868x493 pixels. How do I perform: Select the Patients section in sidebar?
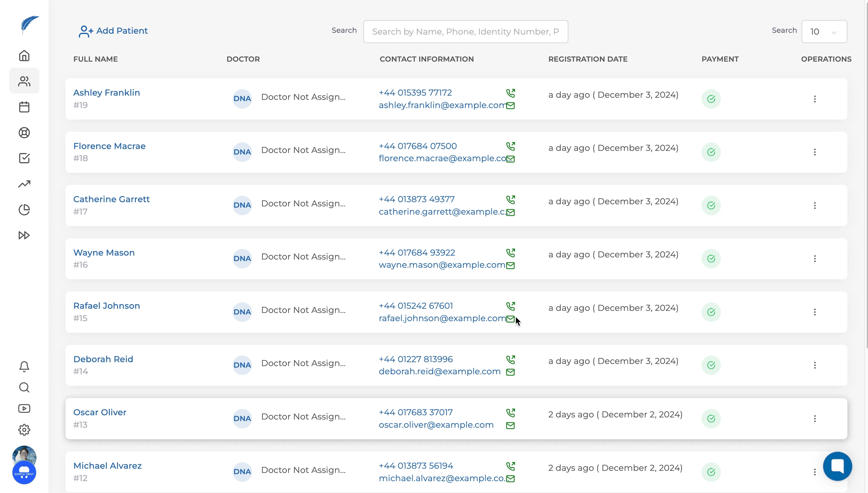[24, 81]
